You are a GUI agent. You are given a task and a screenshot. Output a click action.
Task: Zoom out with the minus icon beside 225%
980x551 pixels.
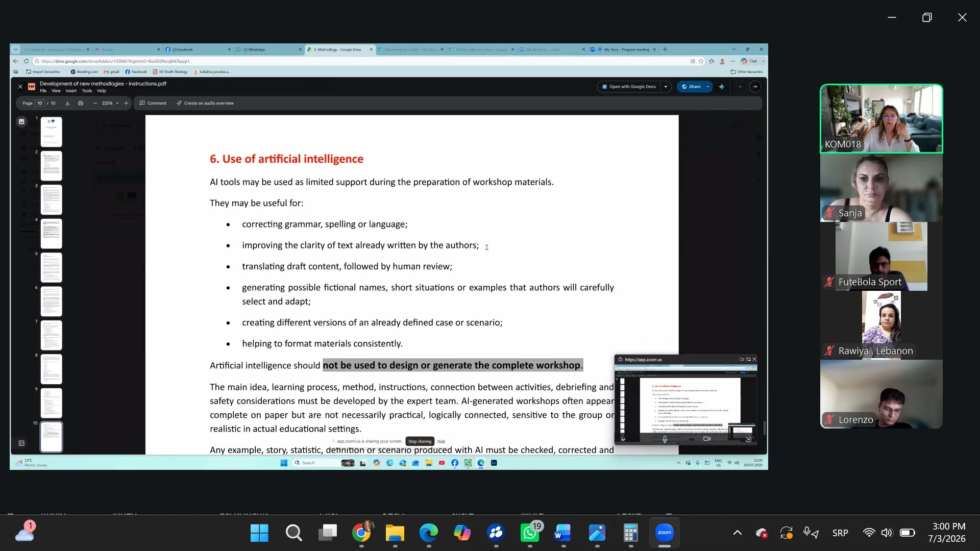pos(94,103)
